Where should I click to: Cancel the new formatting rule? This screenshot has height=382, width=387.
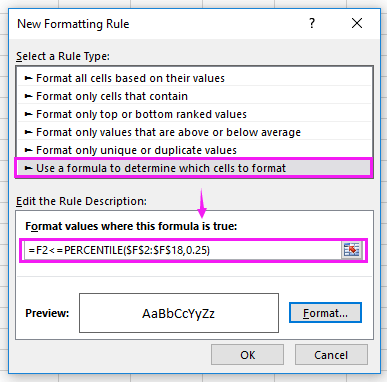(331, 355)
